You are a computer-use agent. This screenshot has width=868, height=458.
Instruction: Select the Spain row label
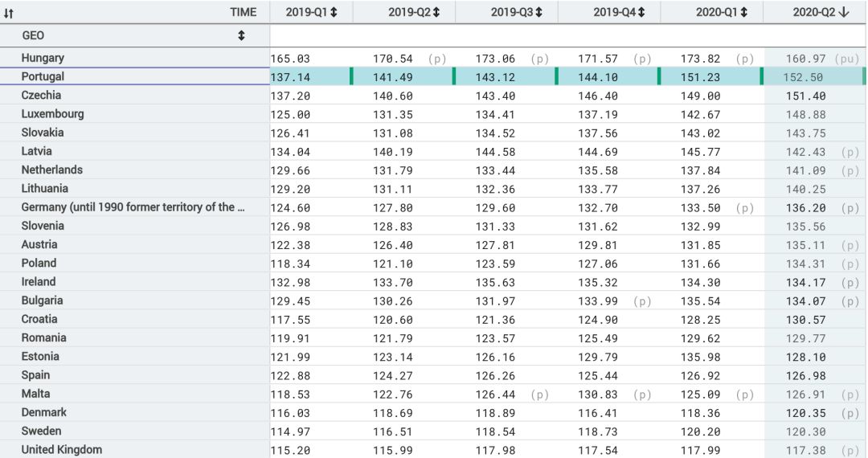click(35, 375)
